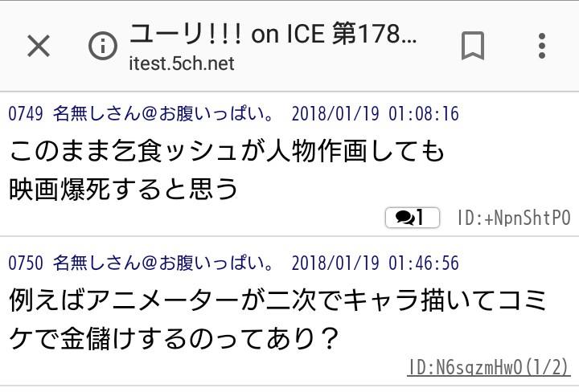This screenshot has width=579, height=392.
Task: Open poster ID:N6sqzmHw0(1/2) link
Action: tap(488, 368)
